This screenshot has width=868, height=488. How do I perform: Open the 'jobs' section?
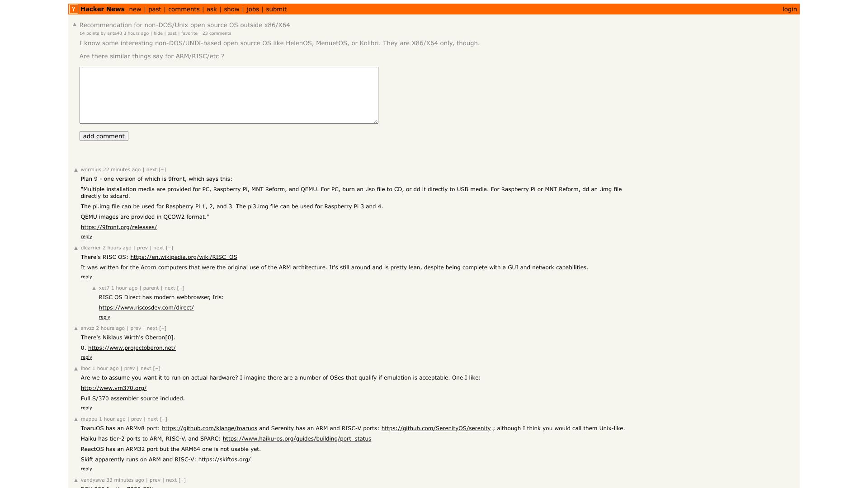pyautogui.click(x=253, y=9)
